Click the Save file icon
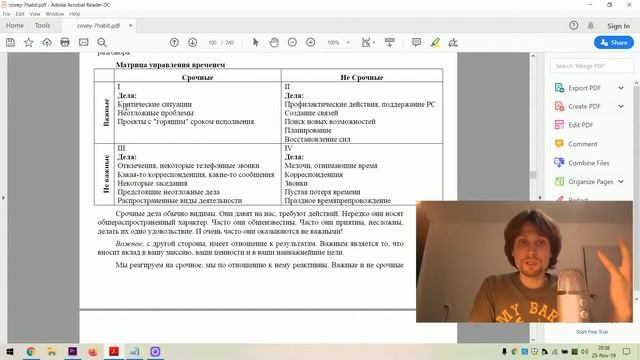 (x=10, y=42)
